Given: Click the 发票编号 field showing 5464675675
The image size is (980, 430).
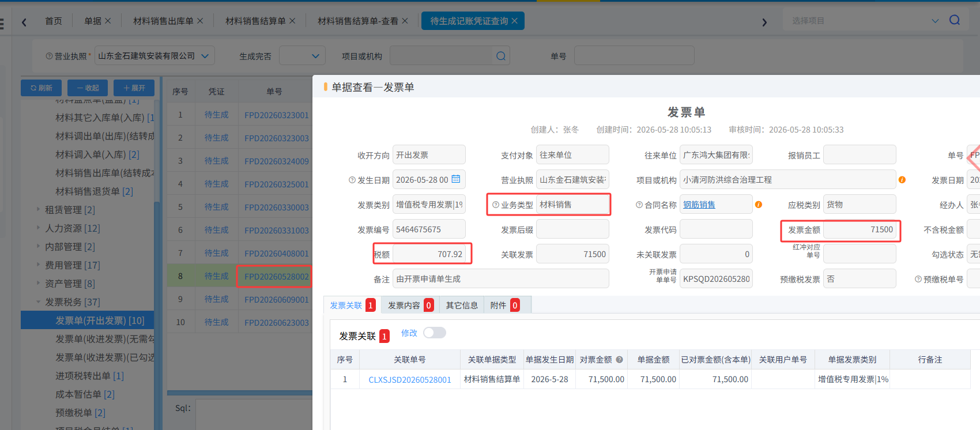Looking at the screenshot, I should 429,229.
